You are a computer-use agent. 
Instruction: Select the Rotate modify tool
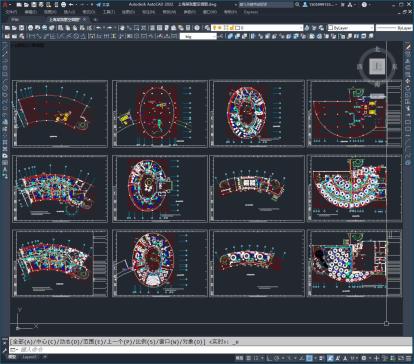408,88
